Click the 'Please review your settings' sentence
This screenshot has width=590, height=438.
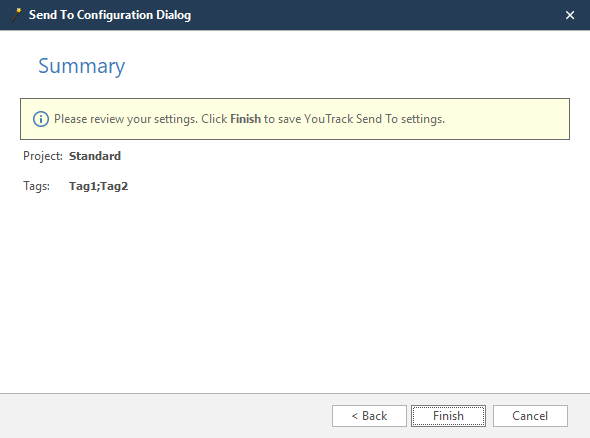(126, 119)
